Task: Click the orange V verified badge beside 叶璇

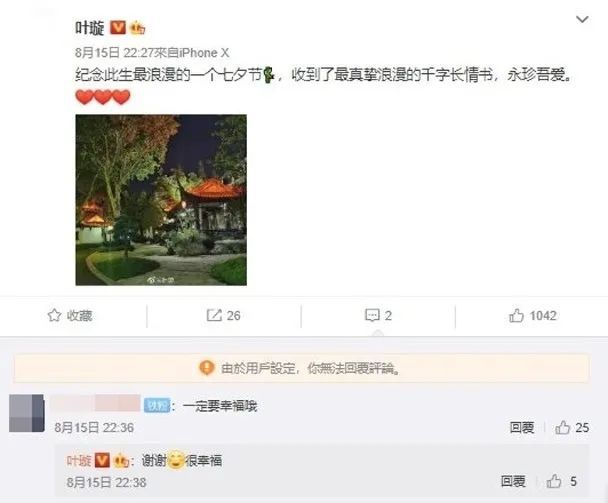Action: (x=118, y=28)
